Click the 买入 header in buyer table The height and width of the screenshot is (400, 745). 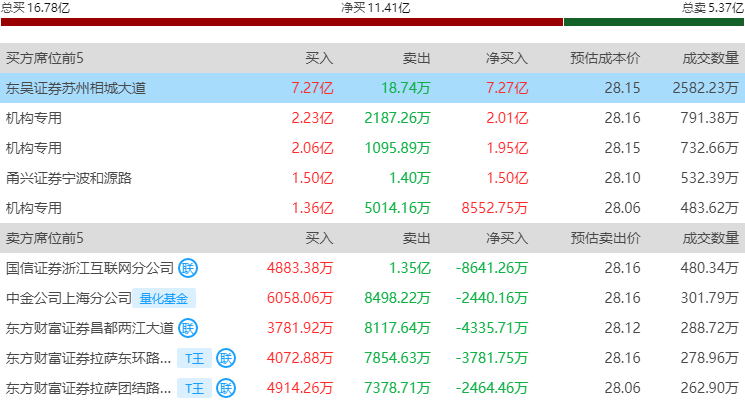click(x=319, y=58)
